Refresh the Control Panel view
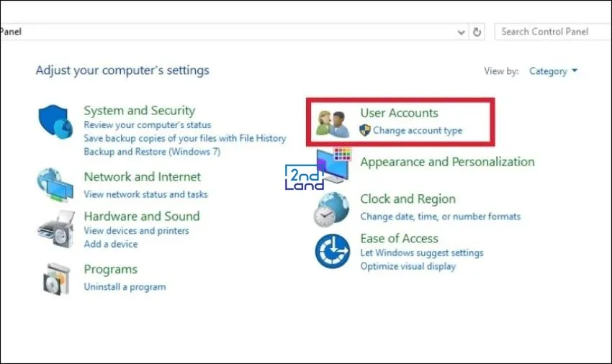612x364 pixels. (477, 32)
